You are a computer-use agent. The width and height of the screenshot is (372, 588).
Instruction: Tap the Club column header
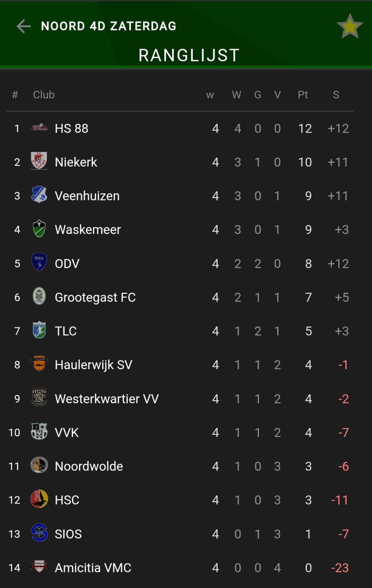tap(44, 95)
